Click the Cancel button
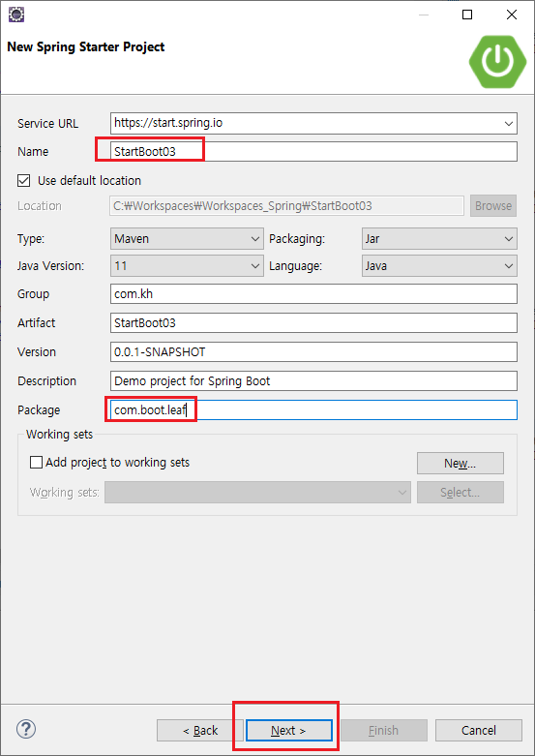 coord(479,731)
